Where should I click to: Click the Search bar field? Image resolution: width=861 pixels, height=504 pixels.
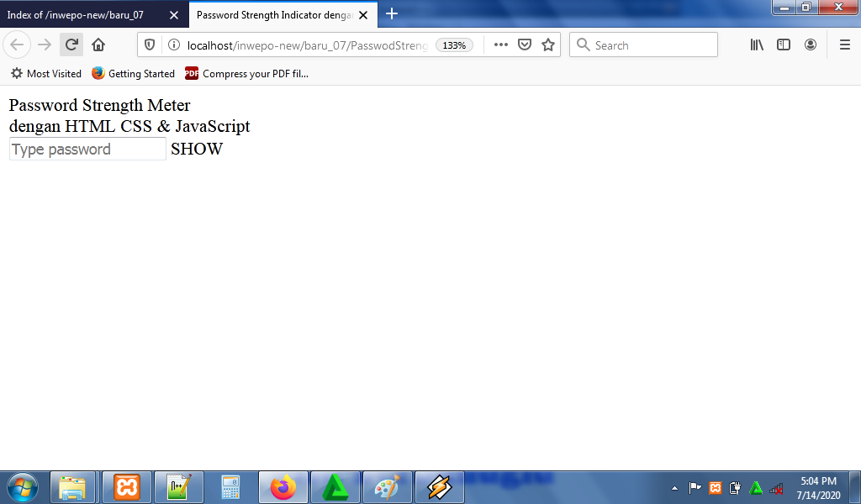tap(643, 45)
